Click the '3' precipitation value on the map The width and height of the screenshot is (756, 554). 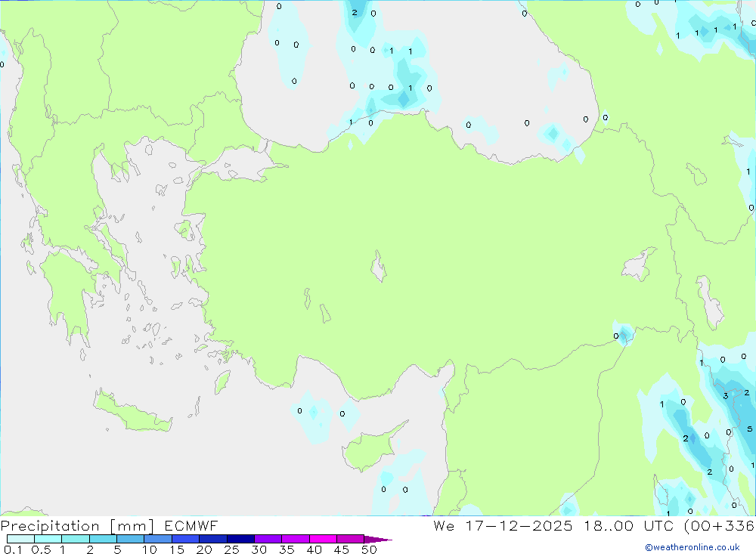tap(726, 396)
